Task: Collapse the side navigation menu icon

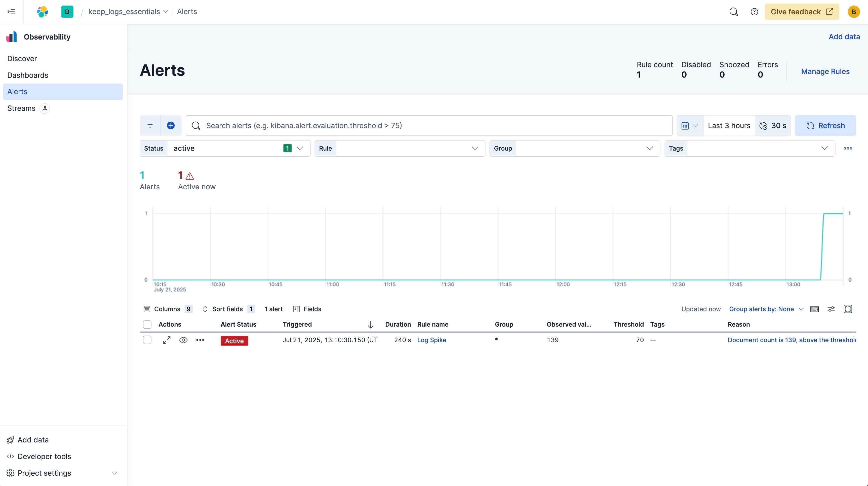Action: coord(11,12)
